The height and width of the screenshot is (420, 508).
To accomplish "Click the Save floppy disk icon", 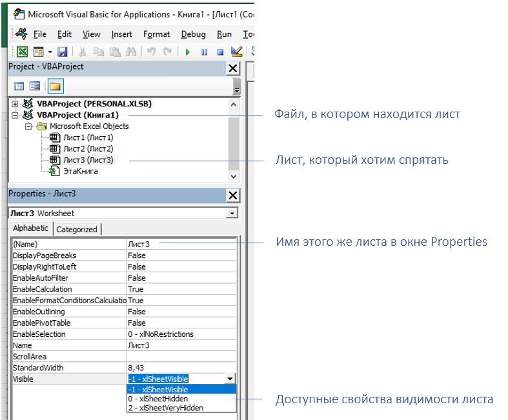I will point(62,52).
